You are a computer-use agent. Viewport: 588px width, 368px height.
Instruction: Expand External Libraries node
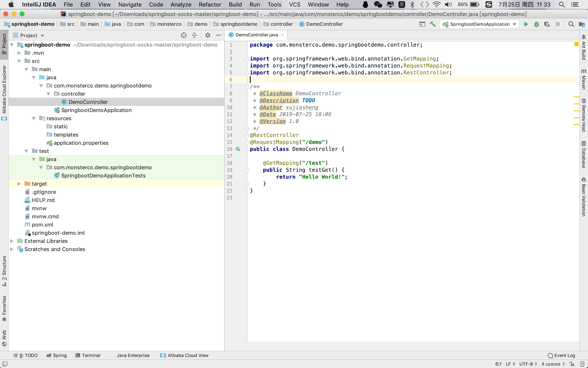[x=12, y=241]
